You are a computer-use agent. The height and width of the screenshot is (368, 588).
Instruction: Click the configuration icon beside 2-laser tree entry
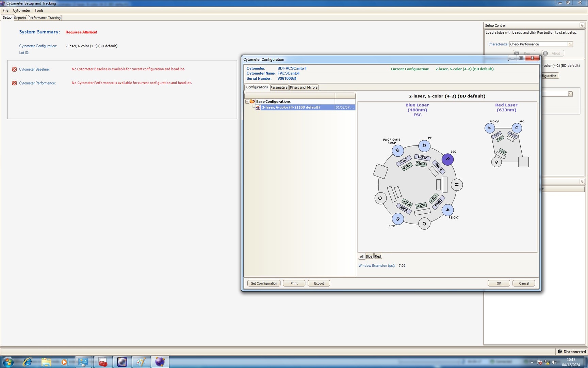(x=258, y=107)
